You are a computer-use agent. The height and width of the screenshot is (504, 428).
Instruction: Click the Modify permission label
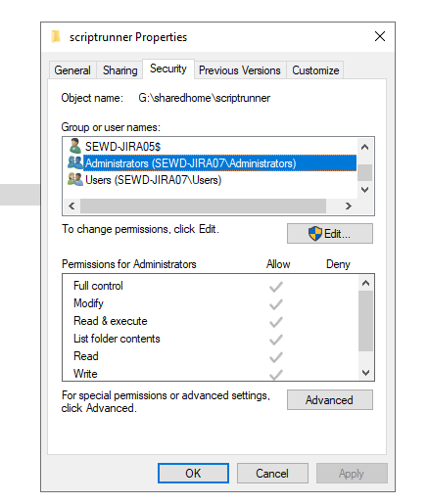click(x=88, y=303)
